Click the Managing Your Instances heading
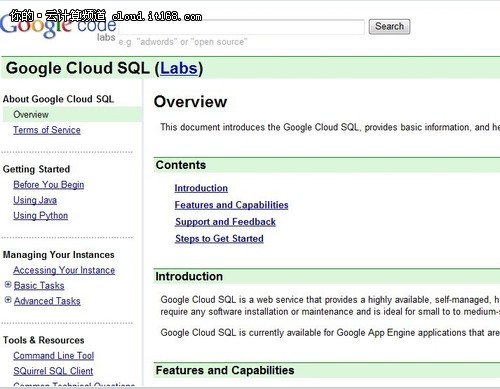 pos(59,255)
